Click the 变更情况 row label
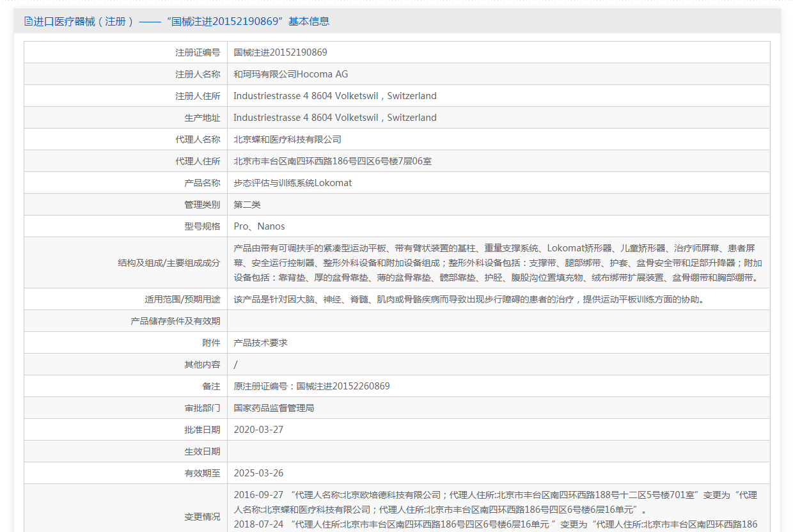This screenshot has width=793, height=532. click(x=202, y=517)
